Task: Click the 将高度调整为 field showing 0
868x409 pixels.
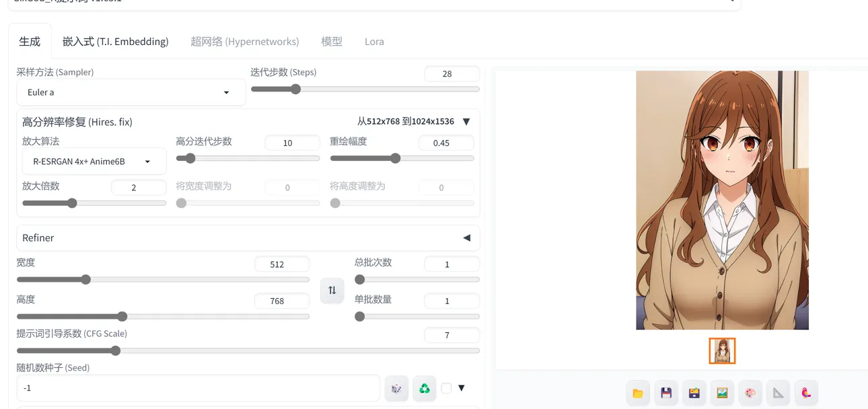Action: click(x=446, y=188)
